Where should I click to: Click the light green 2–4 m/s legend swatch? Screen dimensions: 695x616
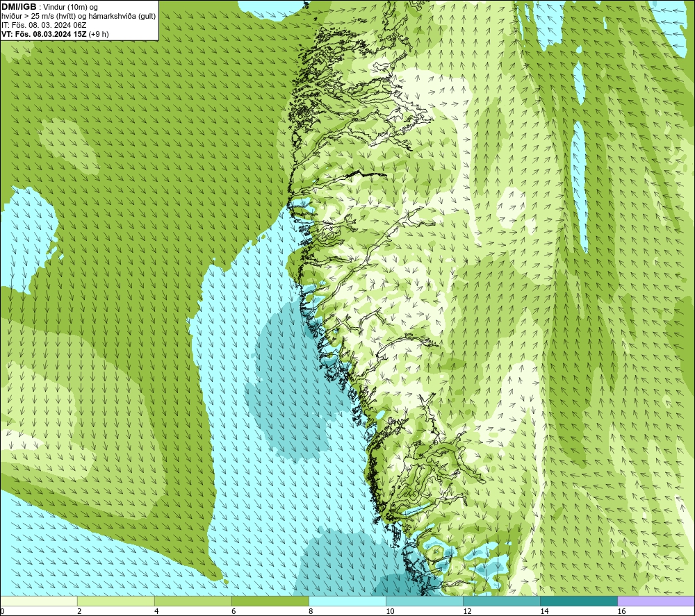tap(116, 601)
